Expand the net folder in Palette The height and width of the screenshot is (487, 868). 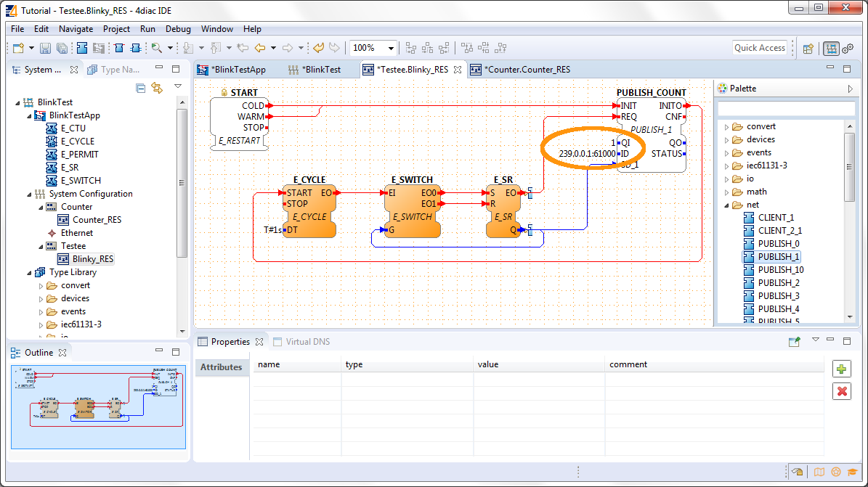pos(725,205)
